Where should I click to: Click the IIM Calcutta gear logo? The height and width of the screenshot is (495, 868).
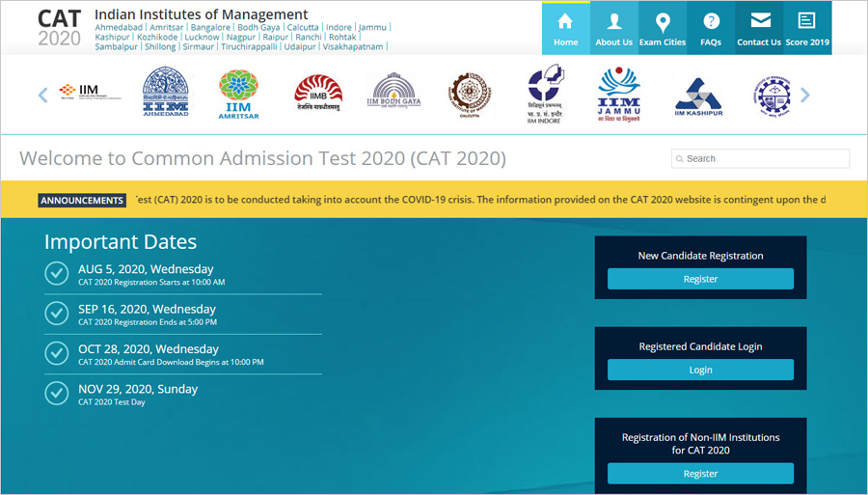[x=470, y=96]
